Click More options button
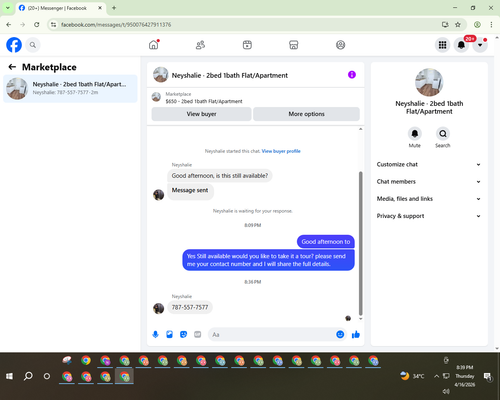The image size is (500, 400). click(x=306, y=114)
